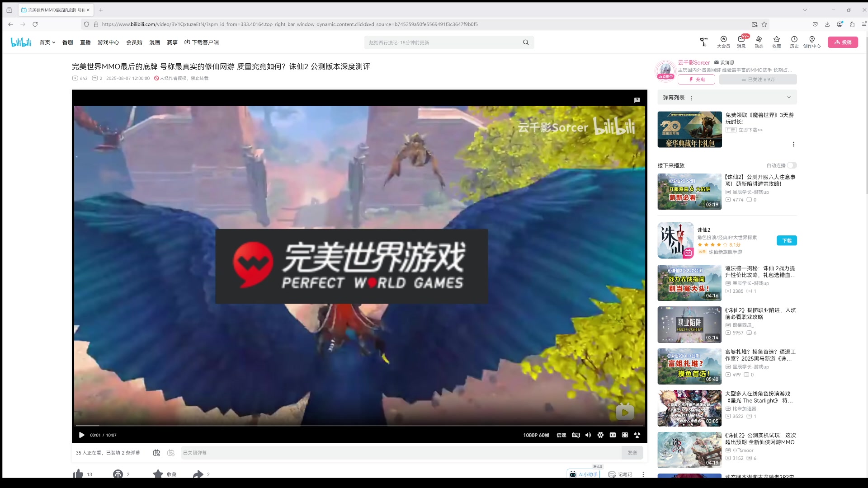Click 下载客户端 link
The image size is (868, 488).
202,42
